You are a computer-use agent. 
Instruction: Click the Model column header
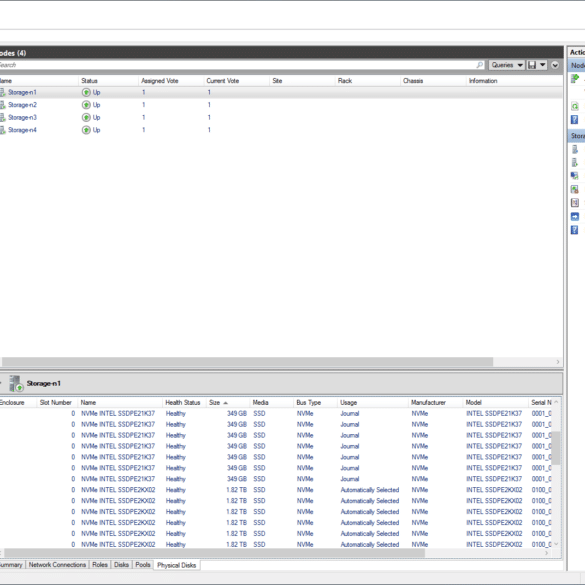[495, 403]
